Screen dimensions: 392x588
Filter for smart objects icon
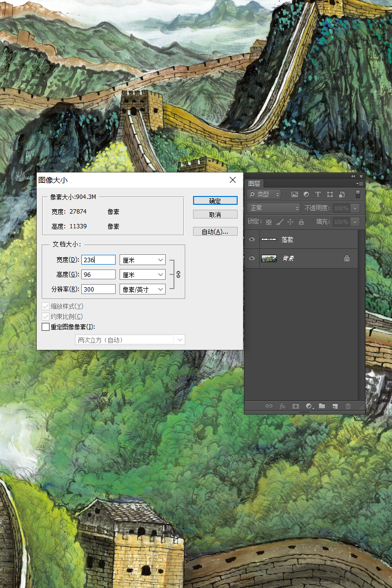(x=342, y=195)
